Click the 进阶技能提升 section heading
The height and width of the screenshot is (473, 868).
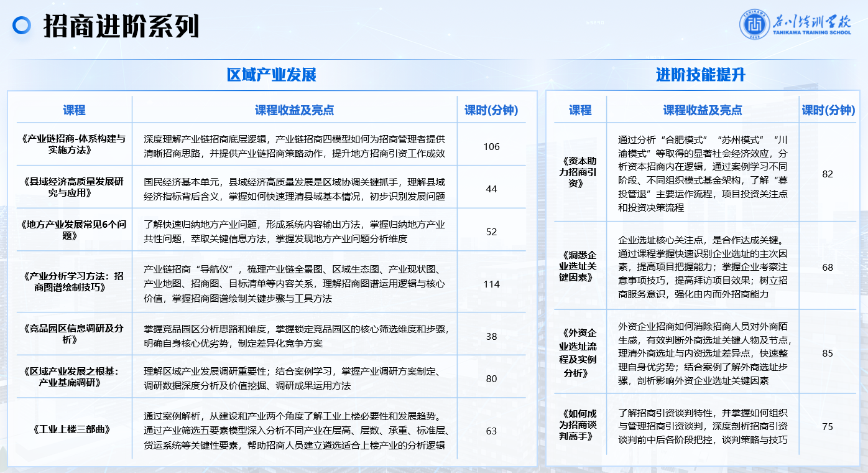[701, 75]
